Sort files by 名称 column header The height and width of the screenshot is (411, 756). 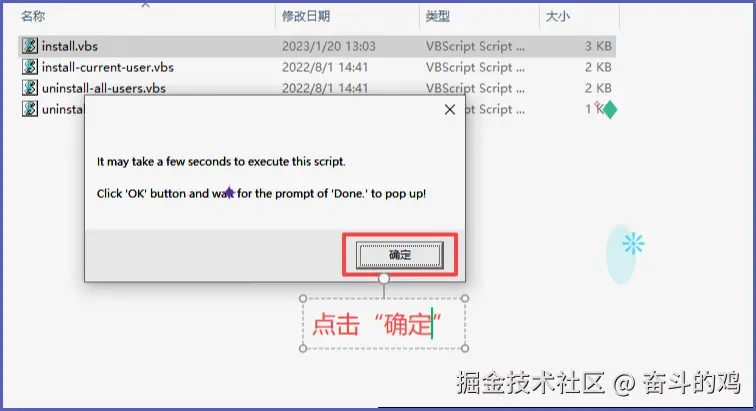click(x=33, y=16)
